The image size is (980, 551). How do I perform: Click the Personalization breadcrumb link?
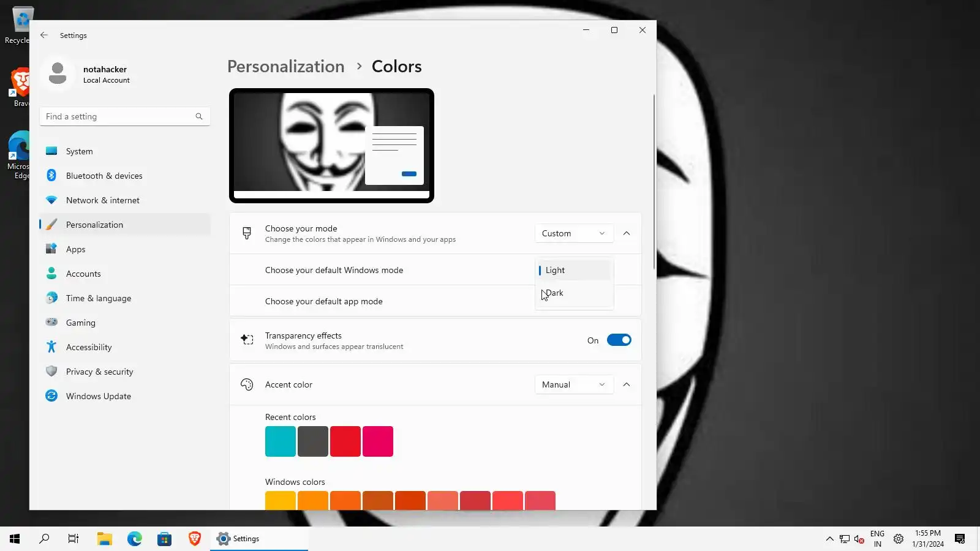click(286, 66)
